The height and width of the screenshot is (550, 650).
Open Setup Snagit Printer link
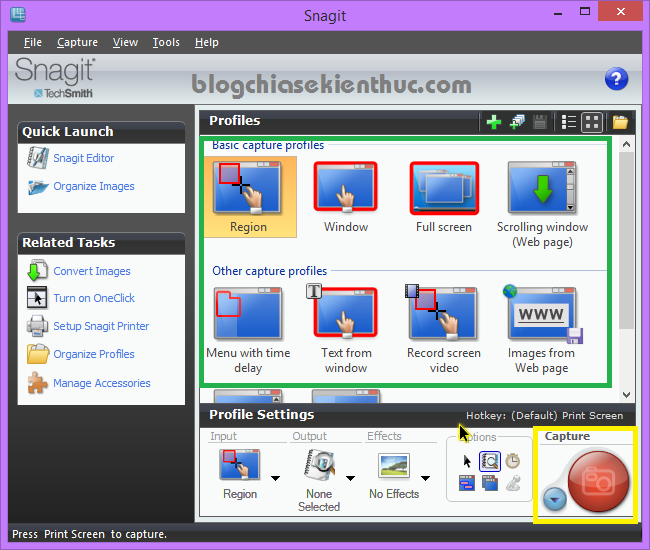[x=101, y=326]
